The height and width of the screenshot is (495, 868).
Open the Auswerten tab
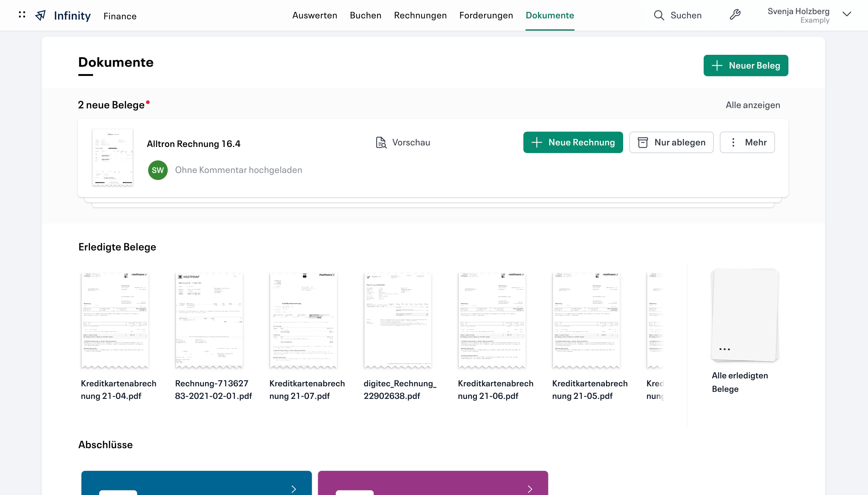(315, 15)
